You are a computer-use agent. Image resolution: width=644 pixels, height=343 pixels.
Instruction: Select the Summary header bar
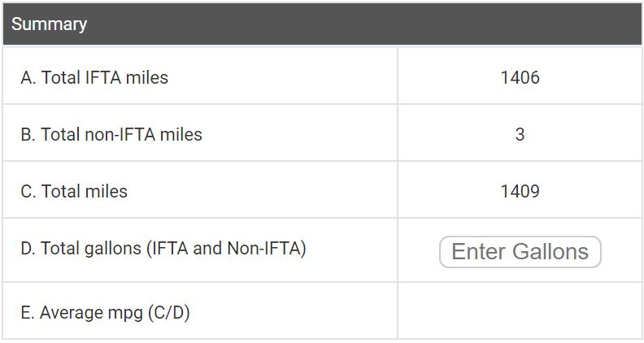(x=322, y=24)
